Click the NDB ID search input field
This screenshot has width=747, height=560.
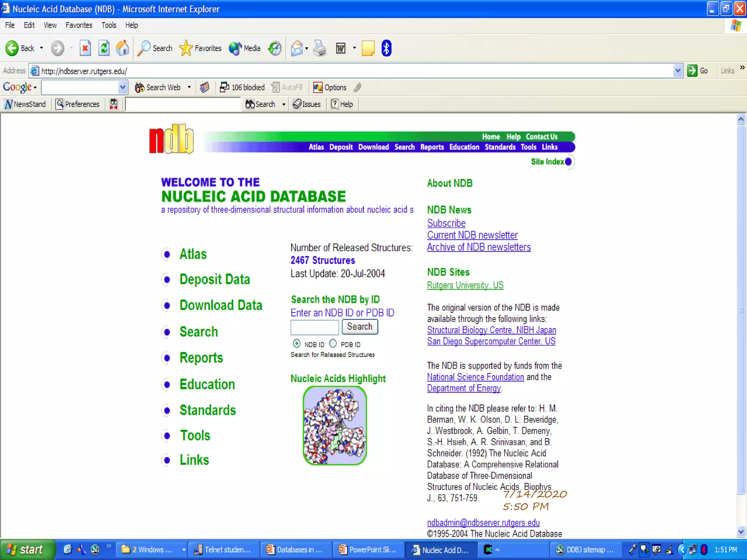pyautogui.click(x=314, y=327)
